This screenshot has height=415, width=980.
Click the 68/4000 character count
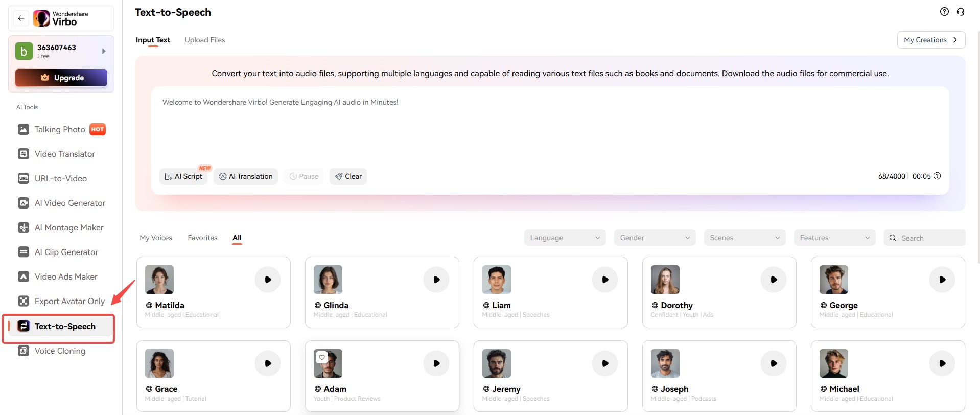892,176
